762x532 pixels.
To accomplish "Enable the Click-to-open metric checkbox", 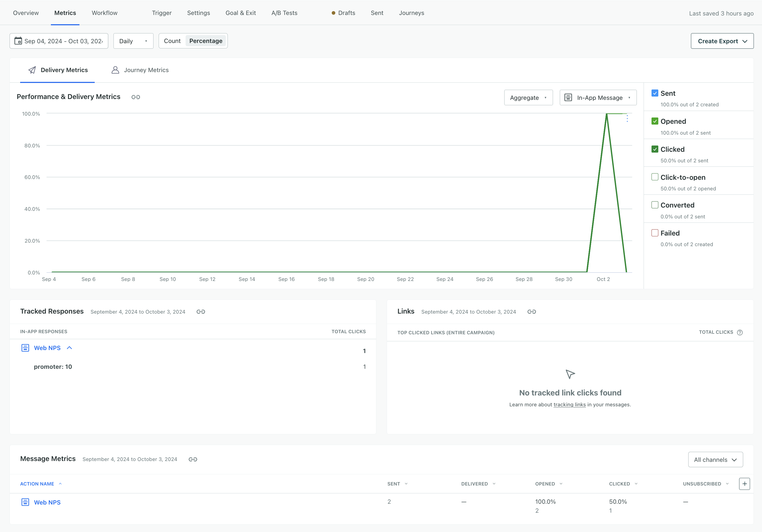I will click(655, 177).
